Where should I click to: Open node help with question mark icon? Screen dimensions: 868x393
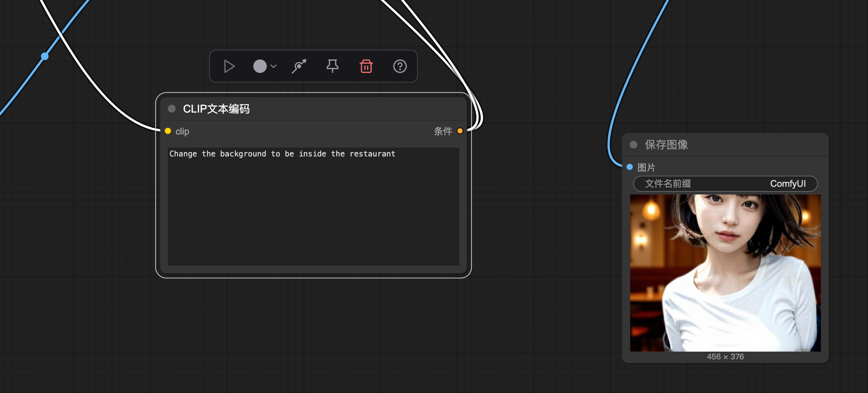coord(400,66)
